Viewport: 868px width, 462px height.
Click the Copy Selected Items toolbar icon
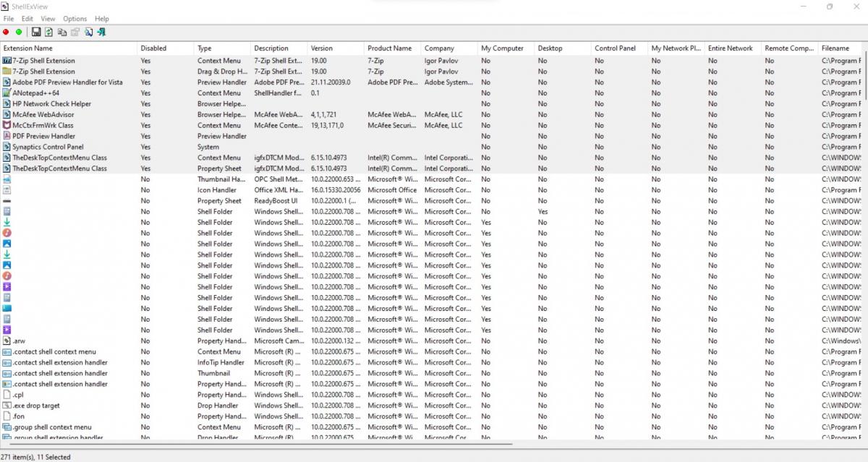62,32
